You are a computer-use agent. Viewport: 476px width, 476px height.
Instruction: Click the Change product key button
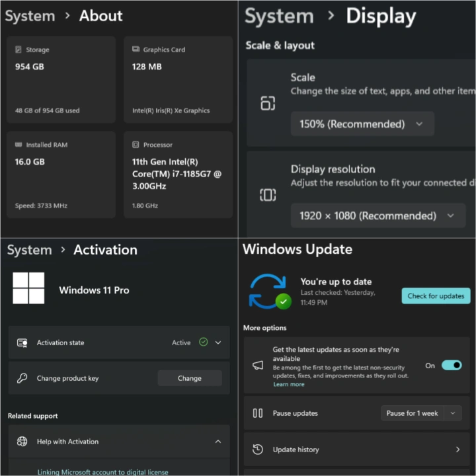(189, 378)
